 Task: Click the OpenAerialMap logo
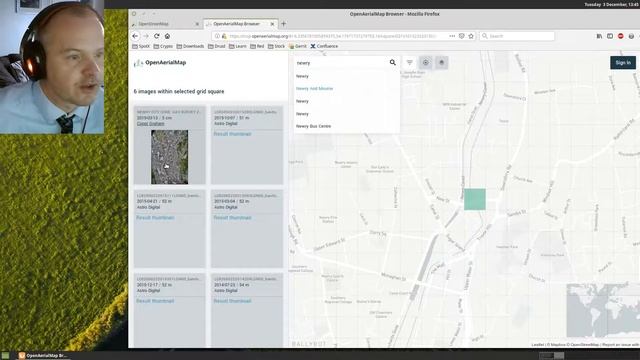pyautogui.click(x=160, y=62)
